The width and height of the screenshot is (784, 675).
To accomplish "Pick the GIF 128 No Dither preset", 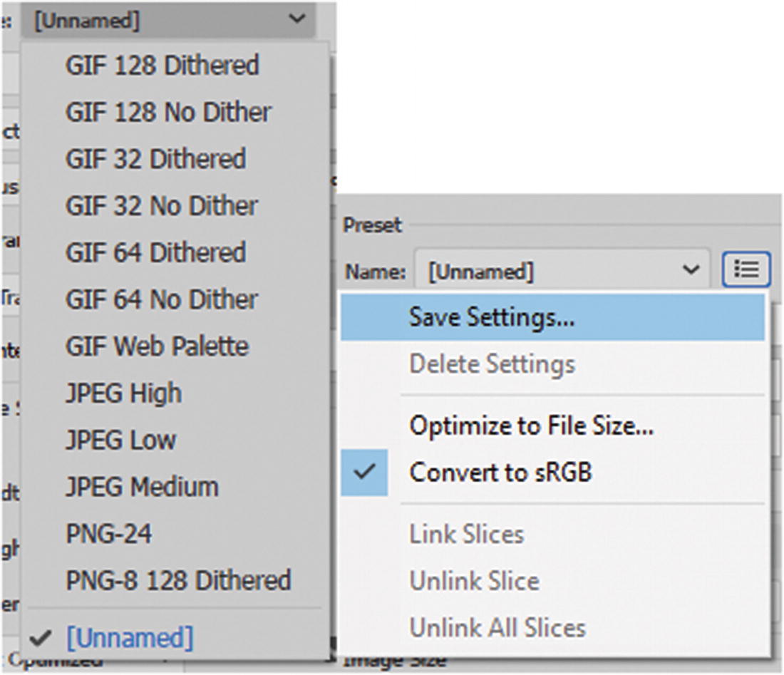I will click(168, 112).
